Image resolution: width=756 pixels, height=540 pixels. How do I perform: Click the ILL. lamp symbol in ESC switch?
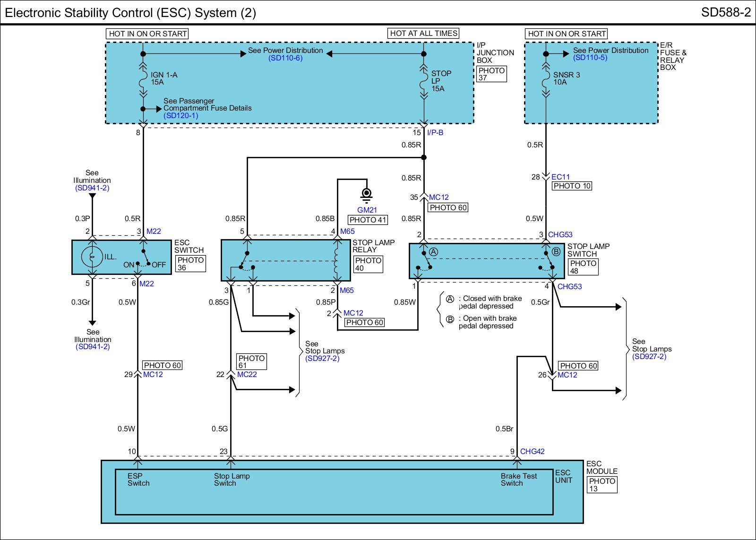coord(92,257)
